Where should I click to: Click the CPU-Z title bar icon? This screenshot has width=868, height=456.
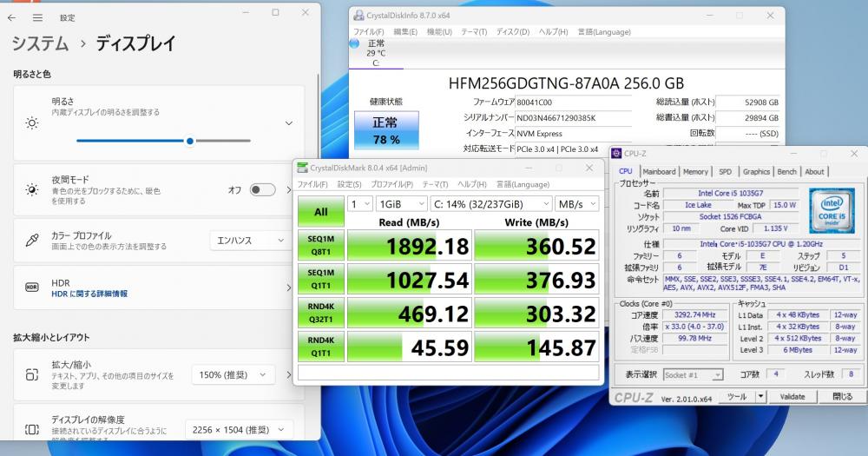point(616,154)
